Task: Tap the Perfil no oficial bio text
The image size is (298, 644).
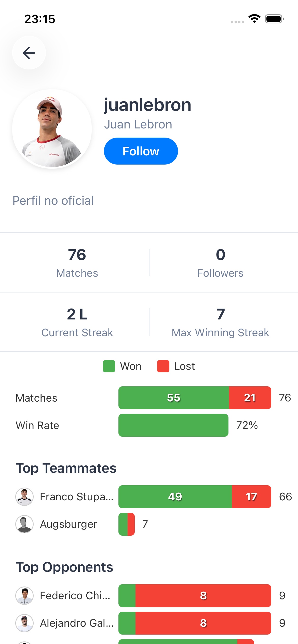Action: point(53,201)
